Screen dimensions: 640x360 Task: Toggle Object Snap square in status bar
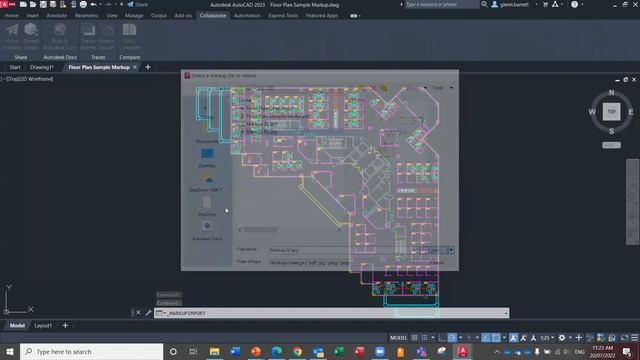[x=496, y=338]
